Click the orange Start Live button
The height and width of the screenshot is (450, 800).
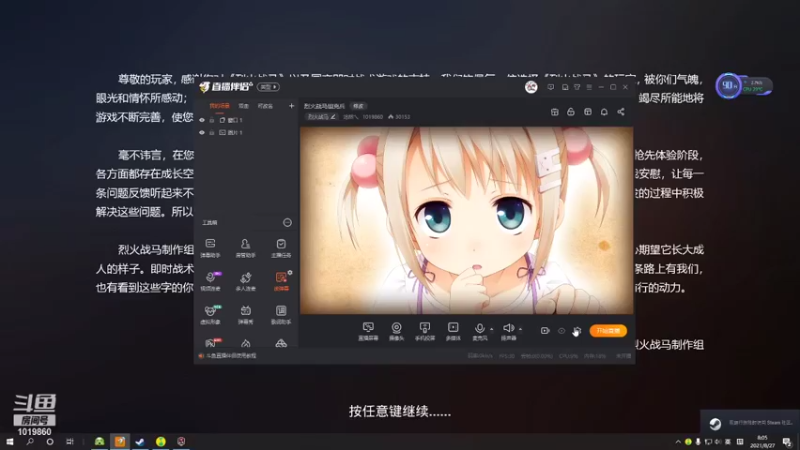(608, 331)
